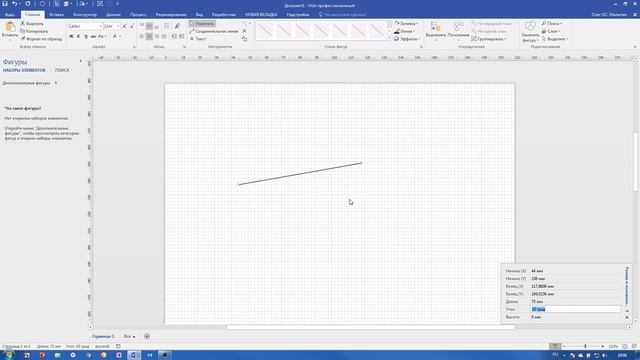Switch to the Рецензирование ribbon tab
The width and height of the screenshot is (640, 360).
[x=171, y=14]
